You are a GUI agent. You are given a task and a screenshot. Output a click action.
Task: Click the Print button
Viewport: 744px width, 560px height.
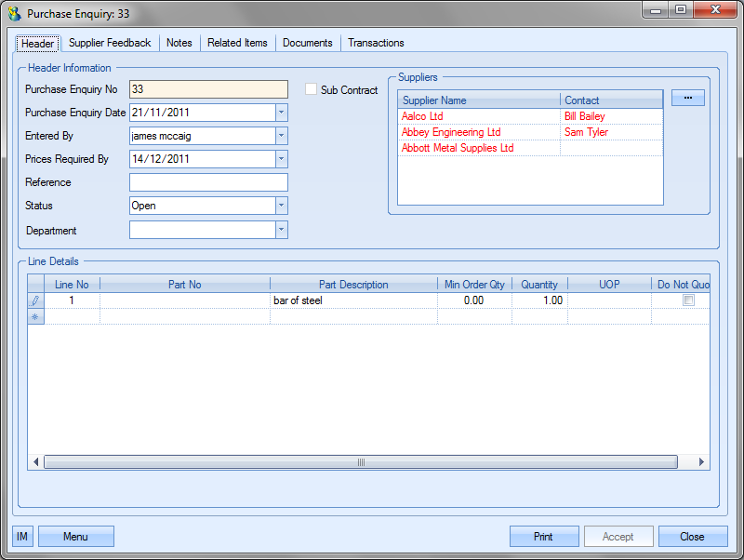pyautogui.click(x=543, y=537)
